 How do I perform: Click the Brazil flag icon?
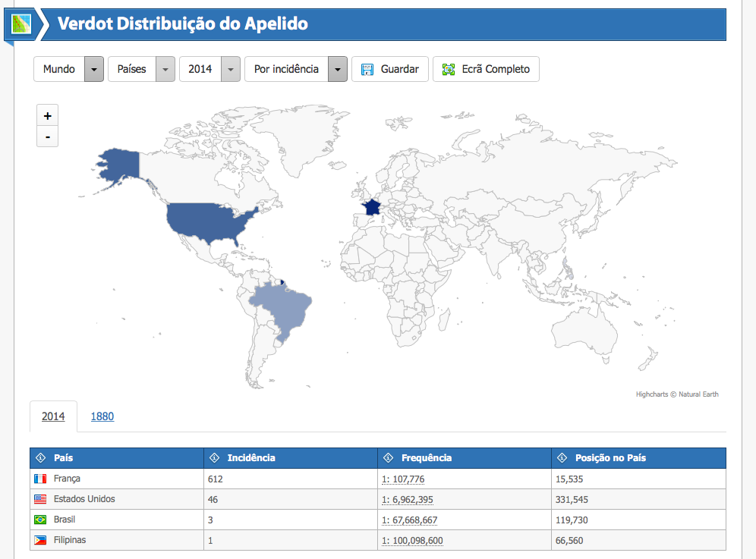[x=40, y=520]
